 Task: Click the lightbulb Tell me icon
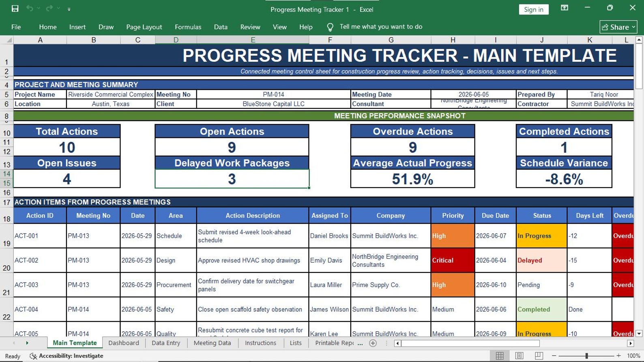click(x=330, y=27)
